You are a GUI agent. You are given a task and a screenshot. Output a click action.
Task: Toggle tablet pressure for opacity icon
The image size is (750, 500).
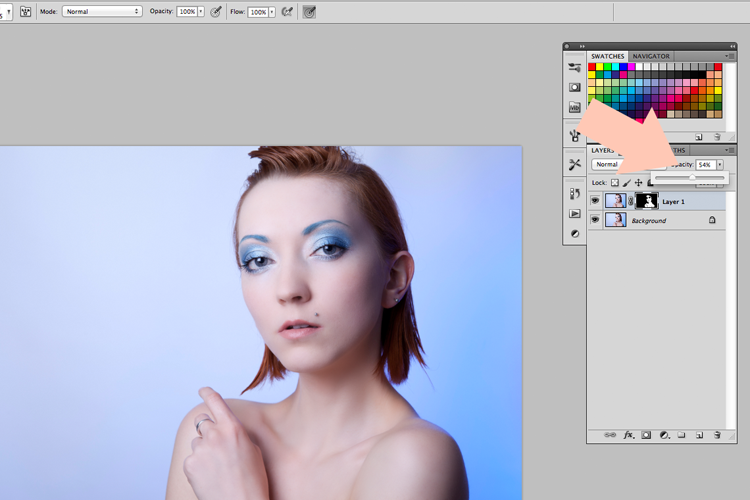tap(216, 12)
